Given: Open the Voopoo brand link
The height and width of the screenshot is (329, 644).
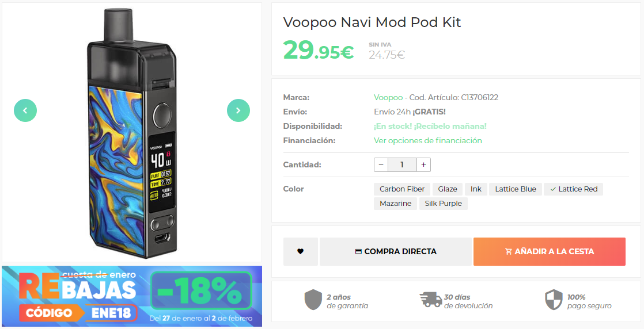Looking at the screenshot, I should [x=388, y=98].
